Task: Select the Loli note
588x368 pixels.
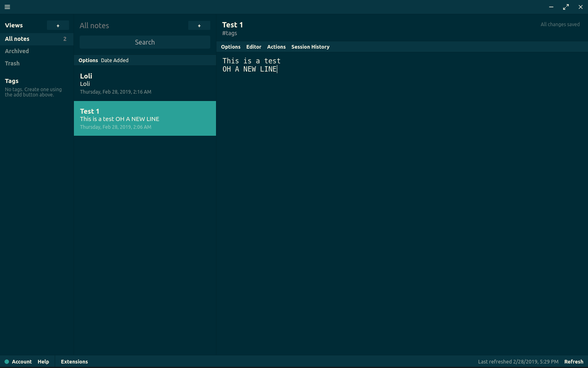Action: pos(145,83)
